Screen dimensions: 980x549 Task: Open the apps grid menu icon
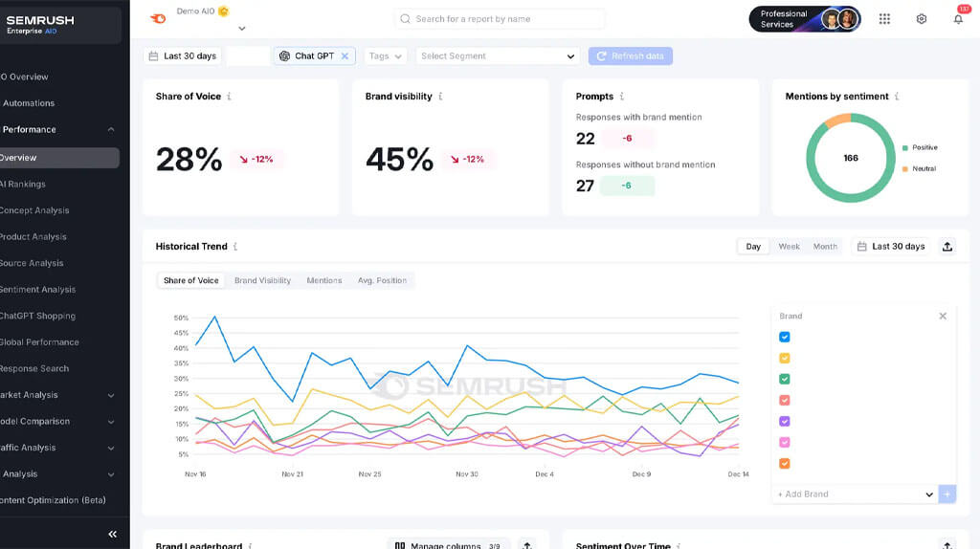pos(884,19)
